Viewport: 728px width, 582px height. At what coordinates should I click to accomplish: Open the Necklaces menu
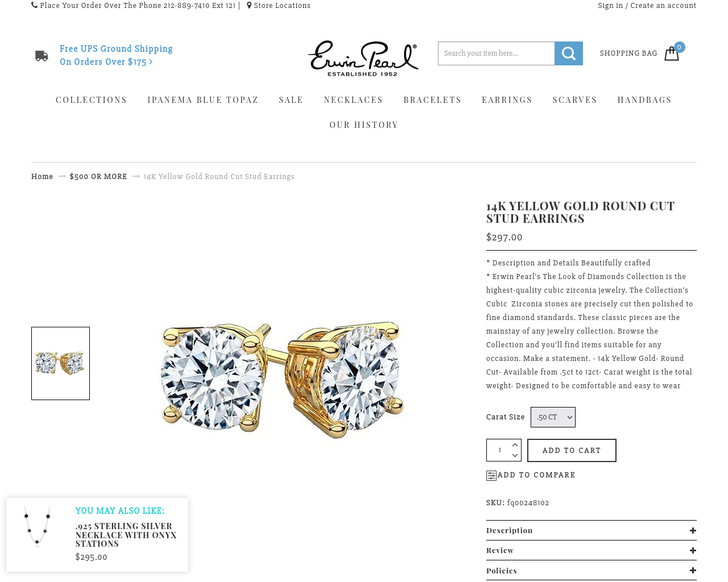click(353, 100)
